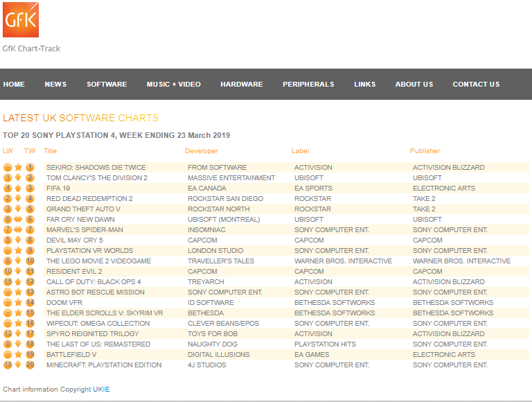Select title TOM CLANCY'S THE DIVISION 2
532x402 pixels.
click(x=97, y=178)
